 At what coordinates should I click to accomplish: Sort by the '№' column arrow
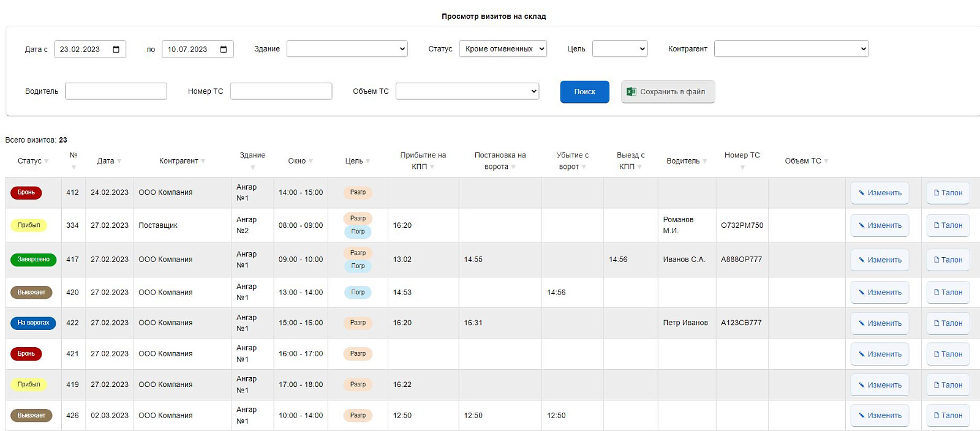pos(73,167)
